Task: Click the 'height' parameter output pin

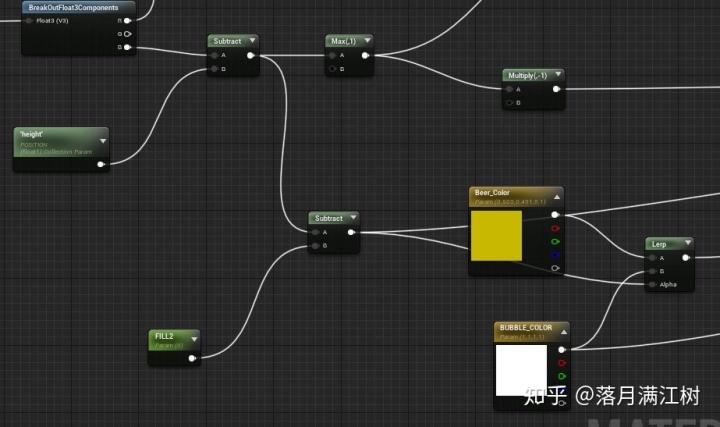Action: [x=101, y=164]
